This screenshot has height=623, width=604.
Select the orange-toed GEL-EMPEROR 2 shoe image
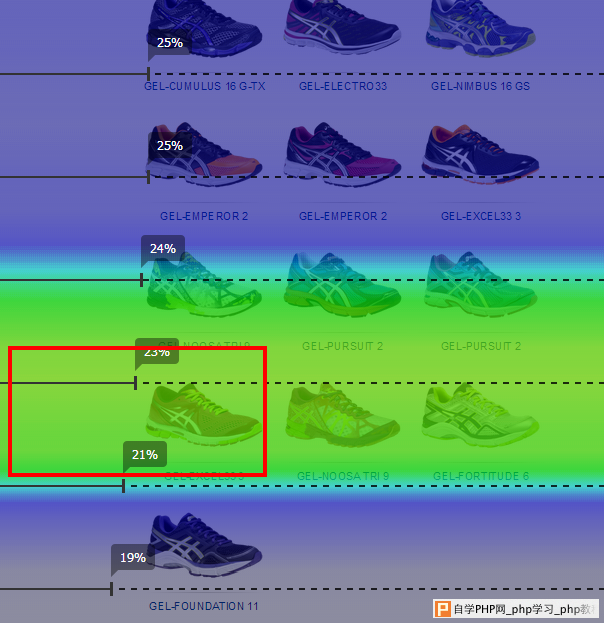(x=204, y=154)
